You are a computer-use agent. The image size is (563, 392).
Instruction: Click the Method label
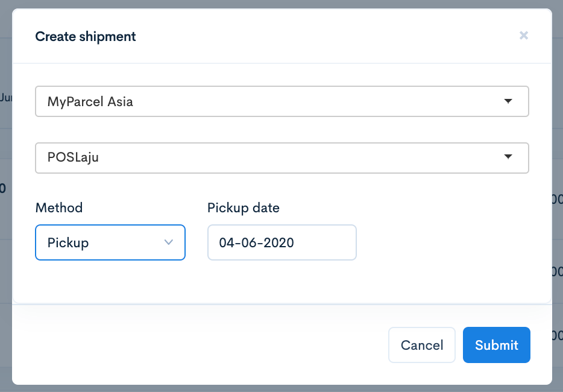(x=59, y=207)
